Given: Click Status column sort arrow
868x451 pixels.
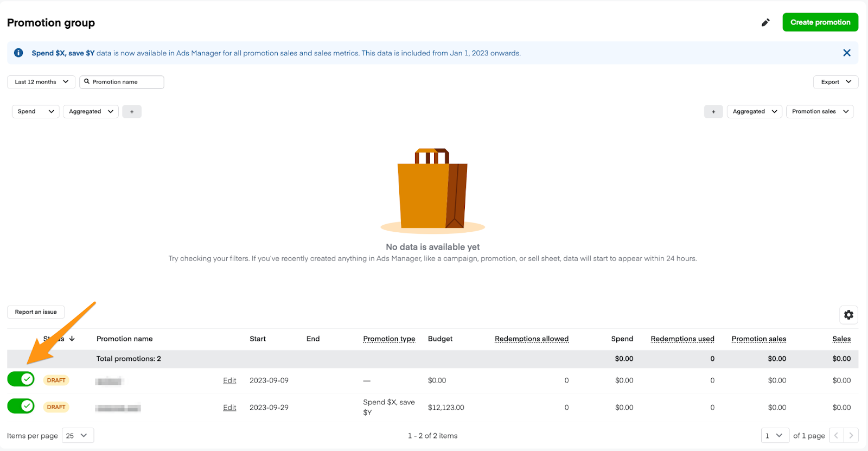Looking at the screenshot, I should coord(72,339).
